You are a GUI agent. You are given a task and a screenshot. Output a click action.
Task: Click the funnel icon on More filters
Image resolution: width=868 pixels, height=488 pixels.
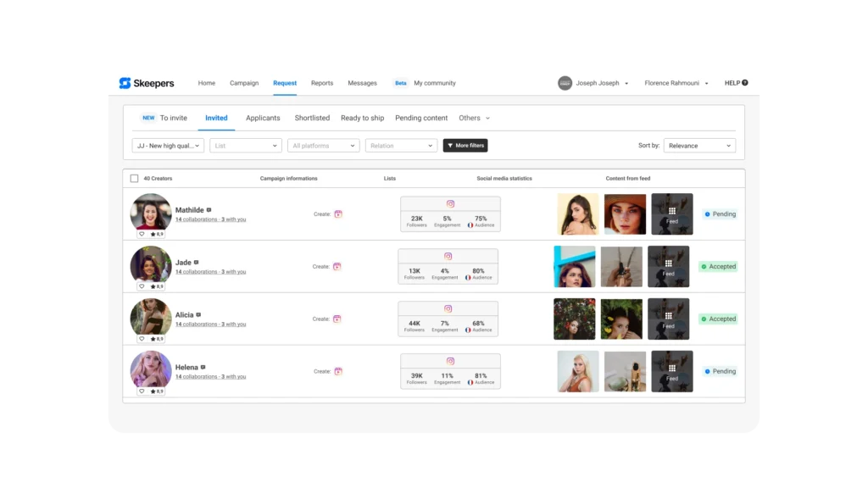click(451, 146)
